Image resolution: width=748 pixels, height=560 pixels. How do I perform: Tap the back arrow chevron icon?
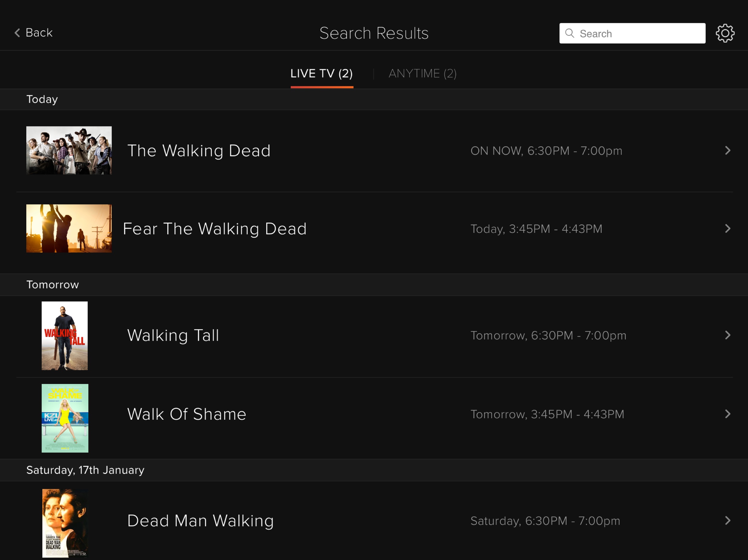17,33
